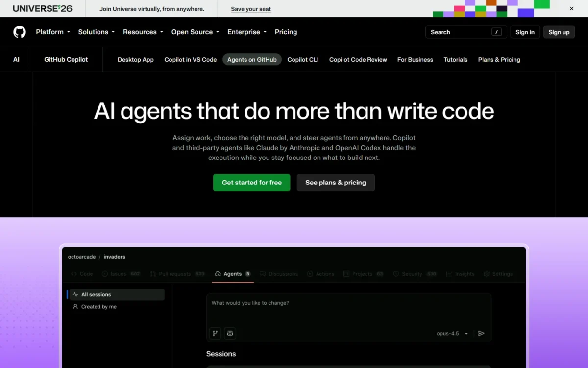Click the Join Universe virtually banner text
The image size is (588, 368).
point(152,9)
